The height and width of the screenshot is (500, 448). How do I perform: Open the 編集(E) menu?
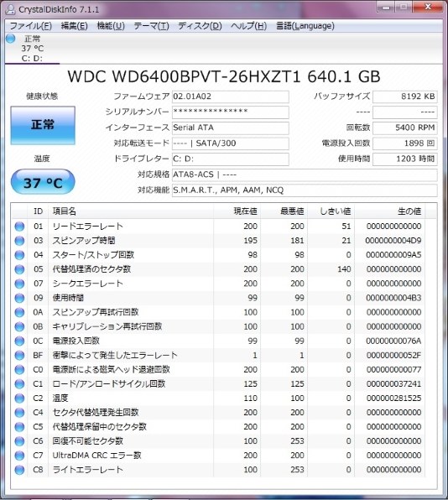click(74, 26)
